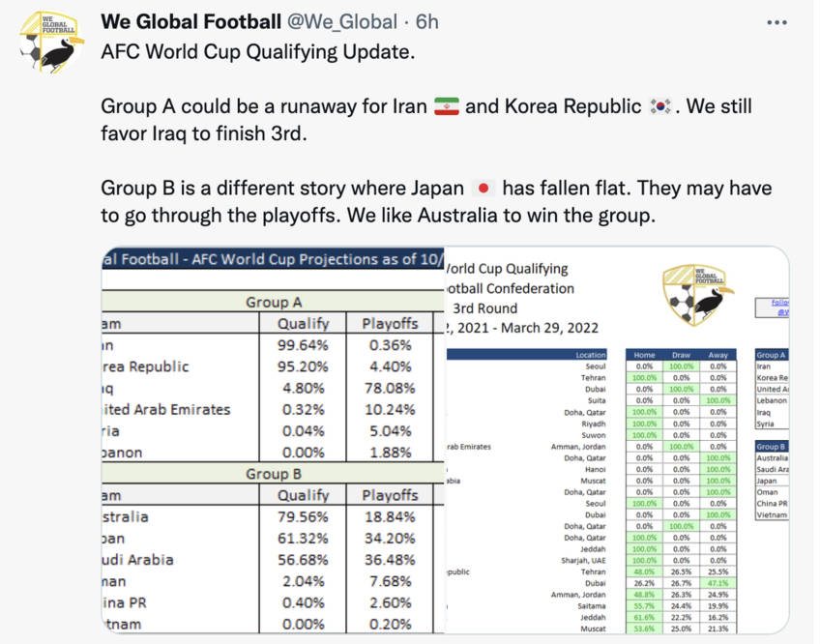Click the Group B header in the projections table
The height and width of the screenshot is (644, 820).
(x=274, y=474)
